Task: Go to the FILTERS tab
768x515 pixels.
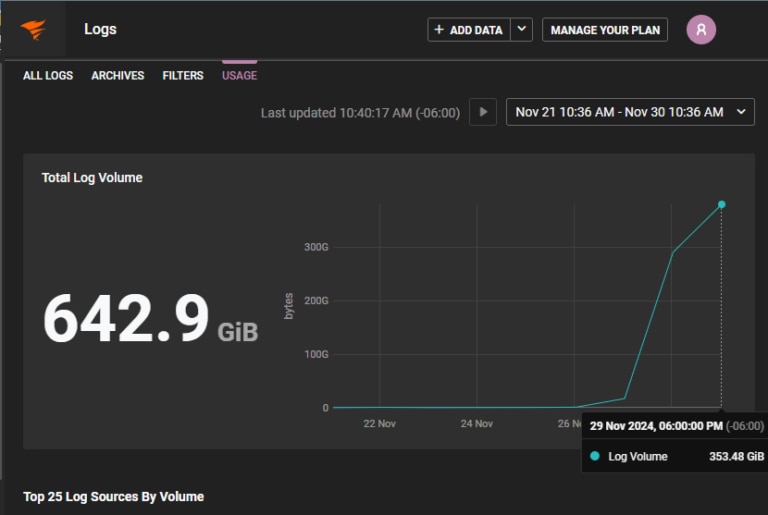Action: point(183,75)
